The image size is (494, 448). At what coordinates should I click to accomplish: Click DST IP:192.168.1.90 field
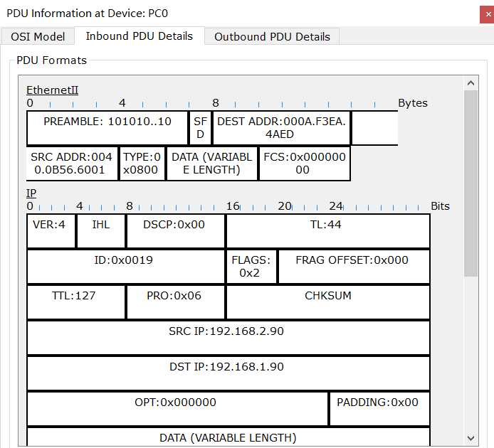coord(228,373)
